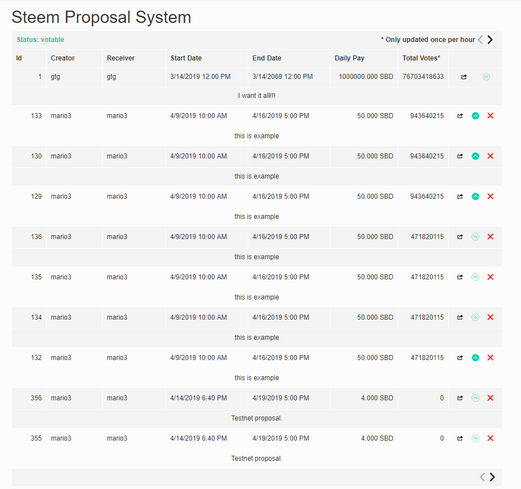Click creator mario3 of proposal 133
This screenshot has height=489, width=521.
[x=61, y=116]
